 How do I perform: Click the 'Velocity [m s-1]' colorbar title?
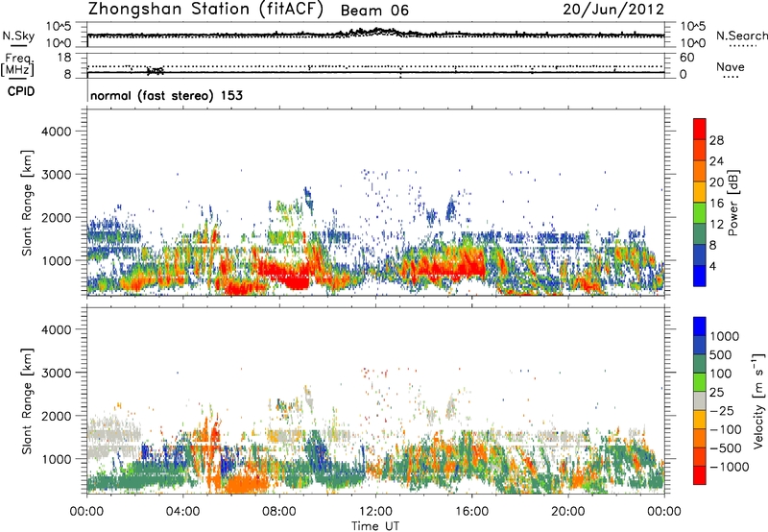tap(758, 400)
